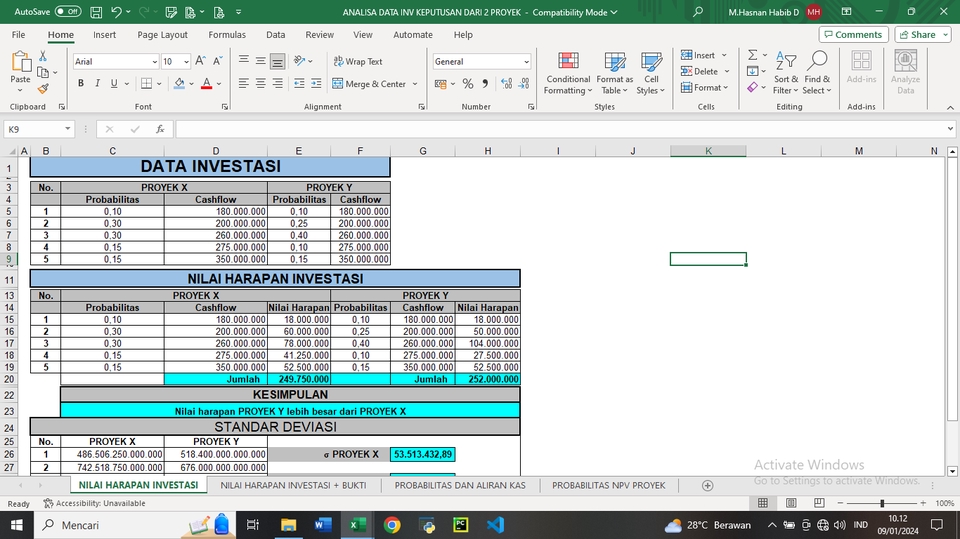Image resolution: width=960 pixels, height=539 pixels.
Task: Click Increase Decimal icon
Action: (506, 83)
